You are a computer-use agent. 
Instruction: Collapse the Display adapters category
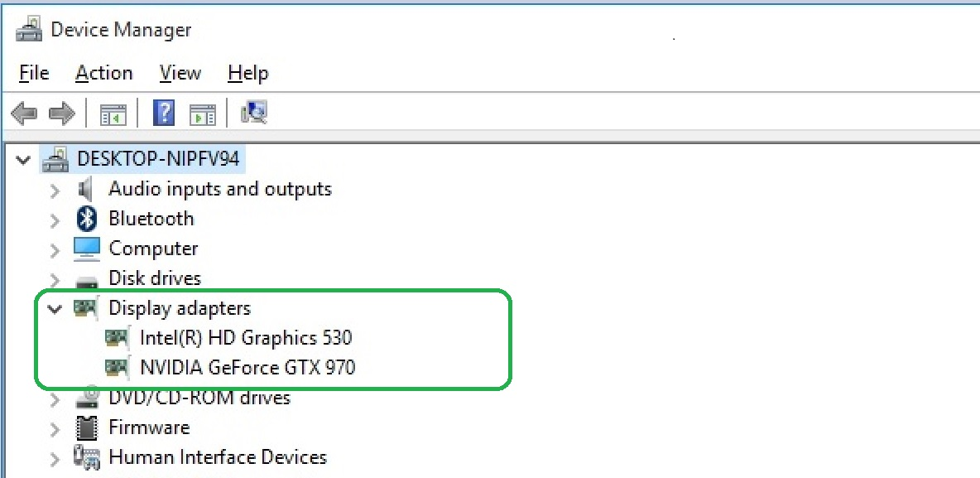55,309
